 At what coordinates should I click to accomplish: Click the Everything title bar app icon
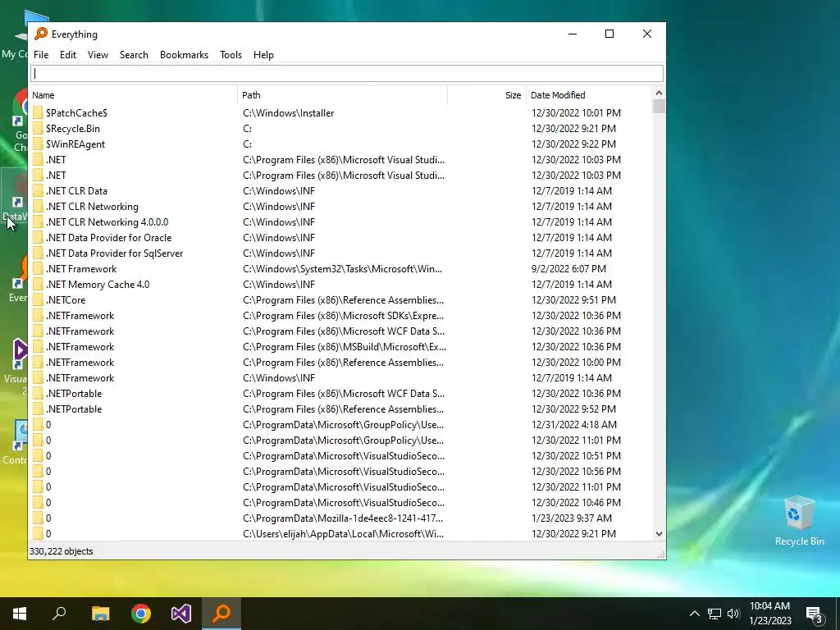41,34
